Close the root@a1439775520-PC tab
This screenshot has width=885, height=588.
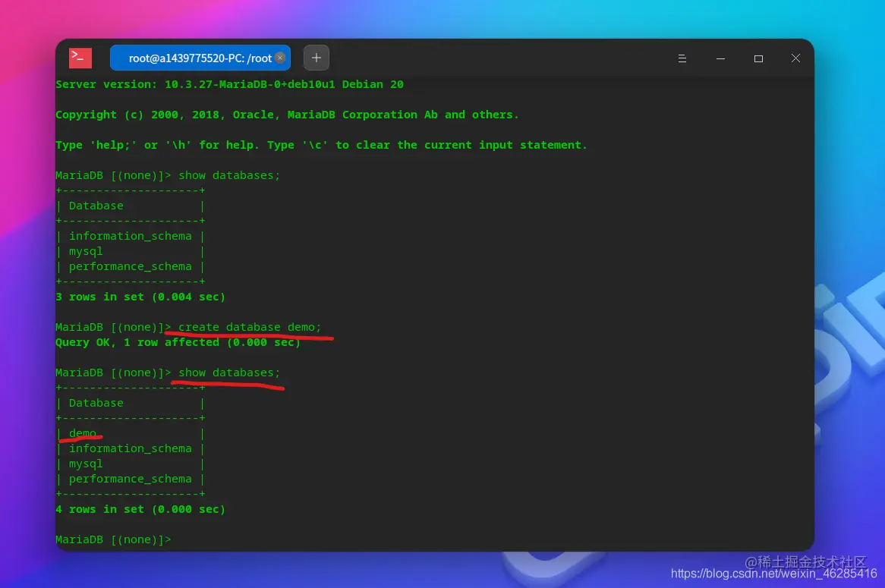pyautogui.click(x=280, y=58)
